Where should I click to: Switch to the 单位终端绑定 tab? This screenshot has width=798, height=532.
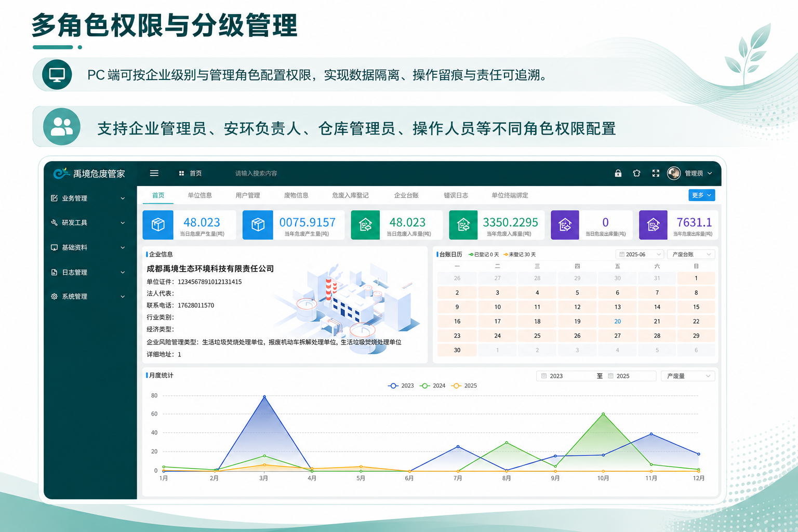(x=510, y=195)
